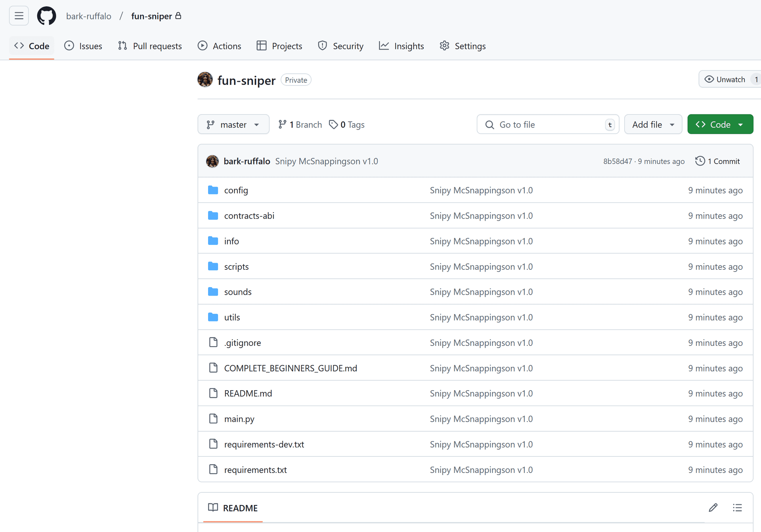This screenshot has height=532, width=761.
Task: Focus the Go to file search field
Action: click(547, 124)
